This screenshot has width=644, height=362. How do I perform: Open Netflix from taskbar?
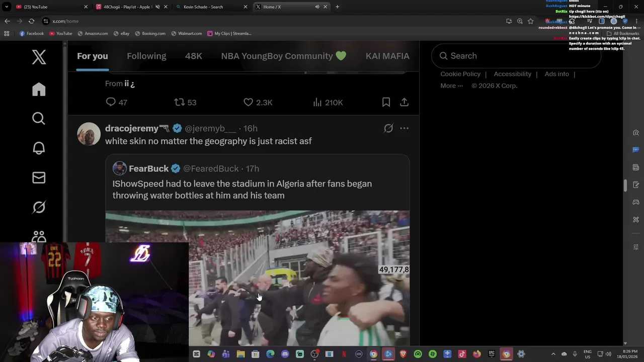344,354
